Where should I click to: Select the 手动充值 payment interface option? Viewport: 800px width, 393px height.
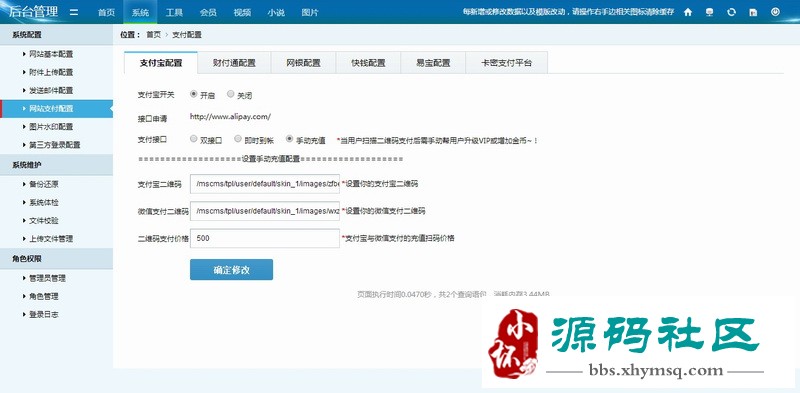pyautogui.click(x=289, y=138)
